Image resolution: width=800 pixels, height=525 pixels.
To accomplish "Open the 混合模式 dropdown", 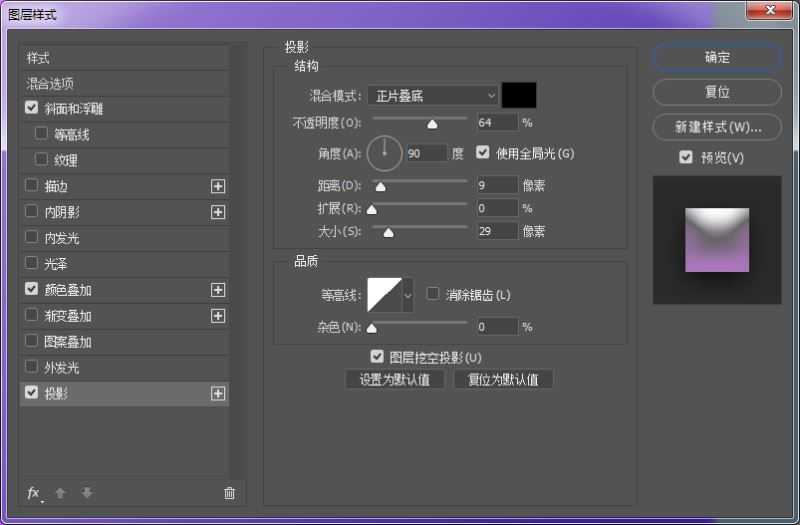I will (x=433, y=95).
